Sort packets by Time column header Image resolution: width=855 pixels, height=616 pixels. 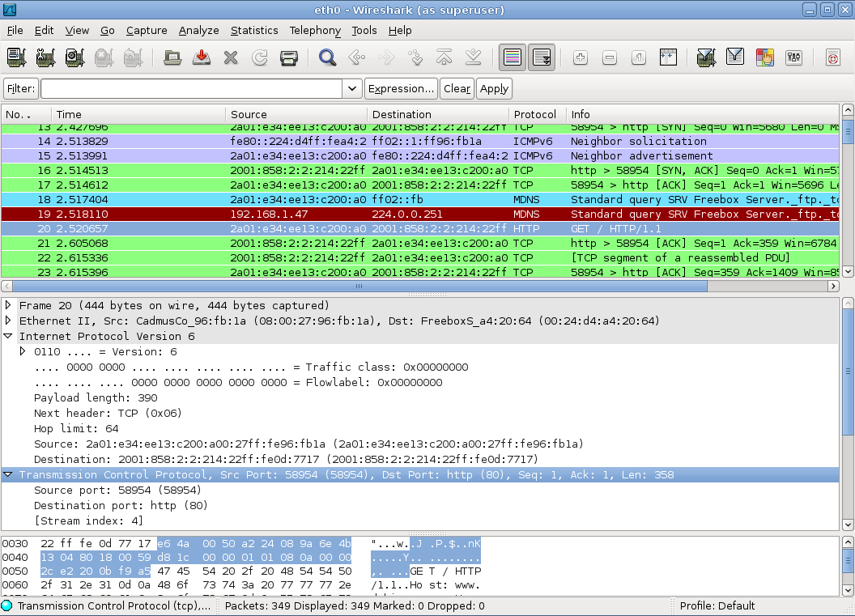(138, 114)
